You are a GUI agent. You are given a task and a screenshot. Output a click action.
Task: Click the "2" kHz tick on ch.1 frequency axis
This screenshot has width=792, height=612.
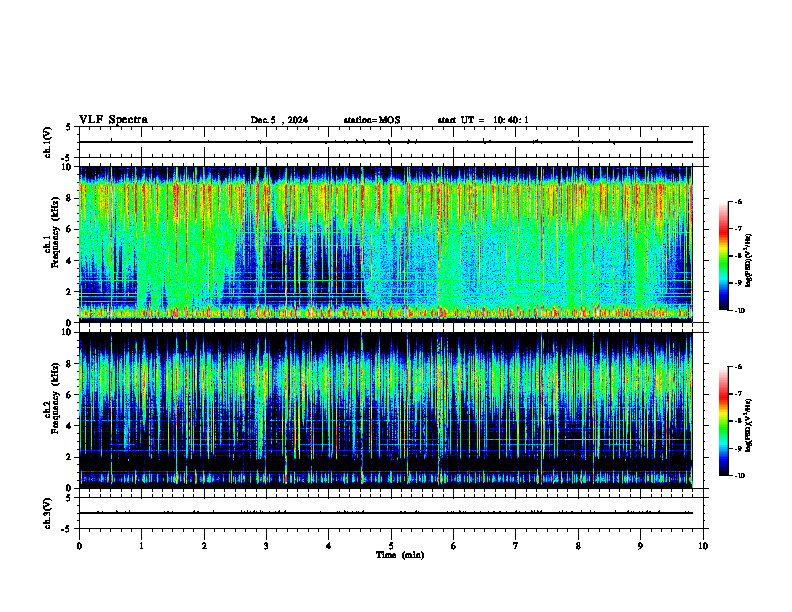click(70, 291)
